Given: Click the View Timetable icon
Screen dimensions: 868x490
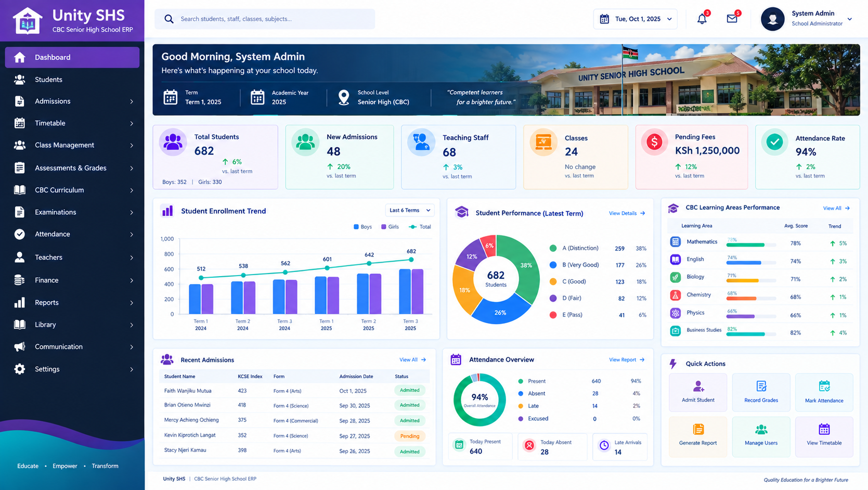Looking at the screenshot, I should 824,429.
